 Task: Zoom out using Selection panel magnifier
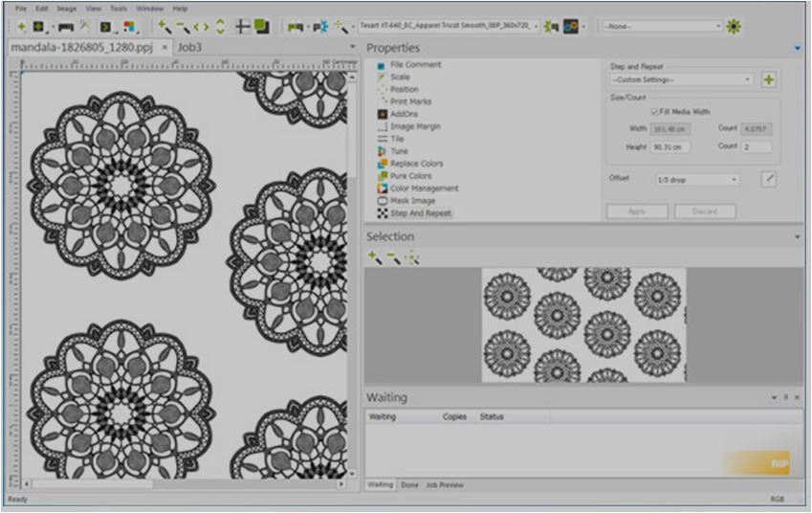(394, 257)
